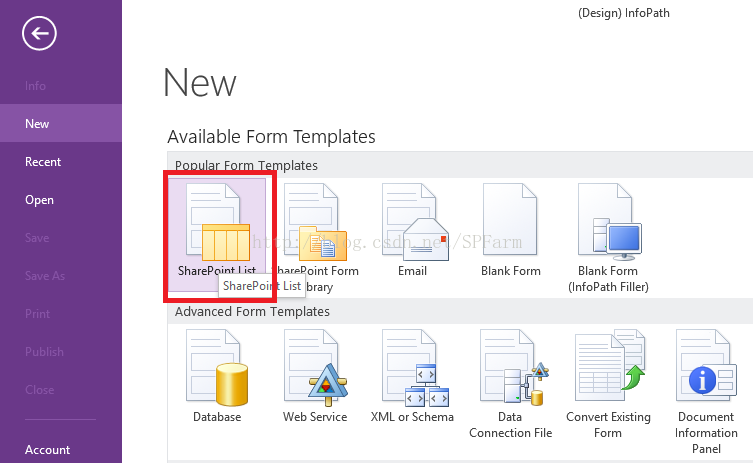
Task: Click Open in the sidebar
Action: click(x=39, y=200)
